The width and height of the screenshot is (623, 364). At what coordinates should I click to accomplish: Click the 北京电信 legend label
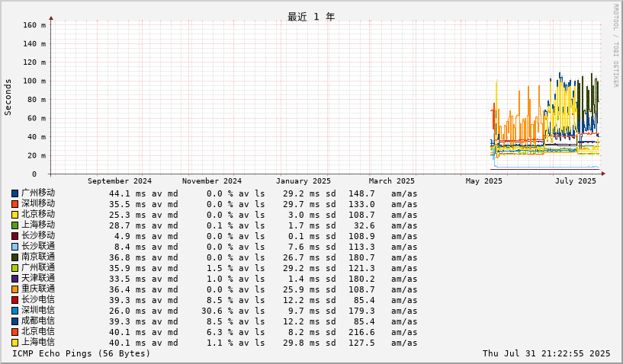point(38,332)
